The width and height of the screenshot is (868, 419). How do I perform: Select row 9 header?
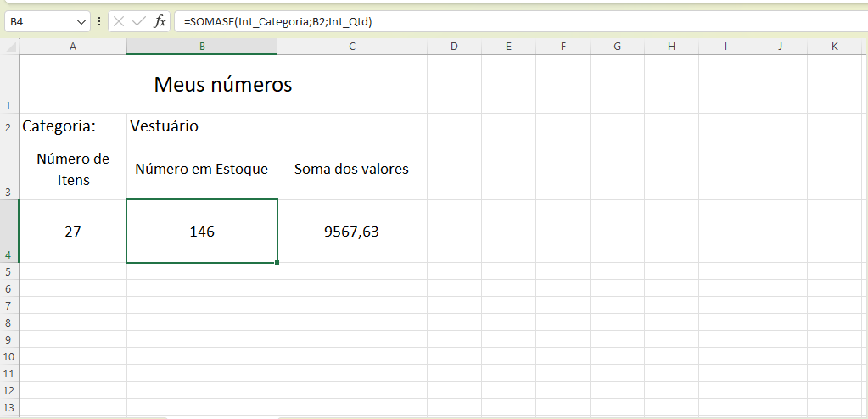click(x=9, y=339)
